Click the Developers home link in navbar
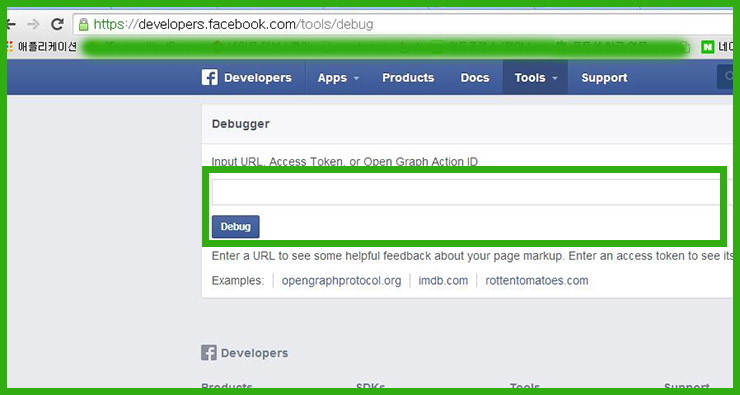 (x=258, y=77)
